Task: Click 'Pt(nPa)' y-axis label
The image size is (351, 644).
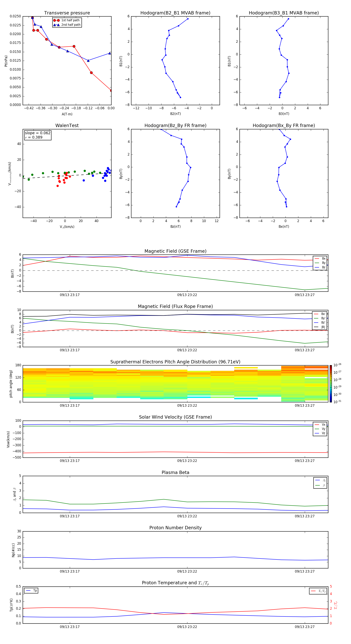Action: tap(6, 61)
